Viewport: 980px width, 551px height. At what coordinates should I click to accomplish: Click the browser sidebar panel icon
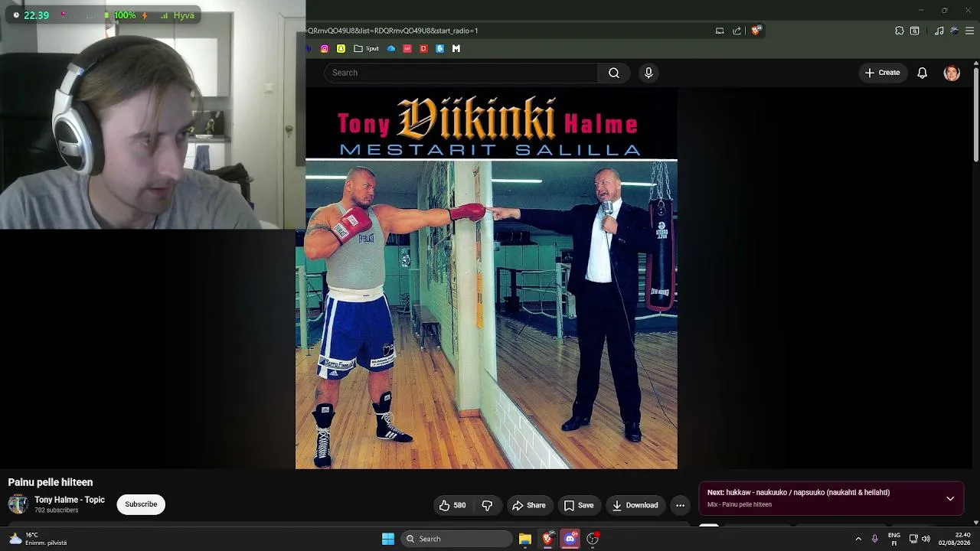coord(914,31)
